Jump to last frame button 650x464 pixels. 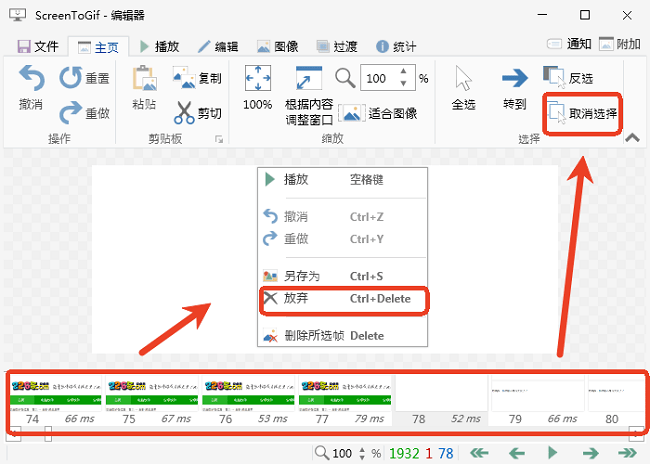[627, 453]
